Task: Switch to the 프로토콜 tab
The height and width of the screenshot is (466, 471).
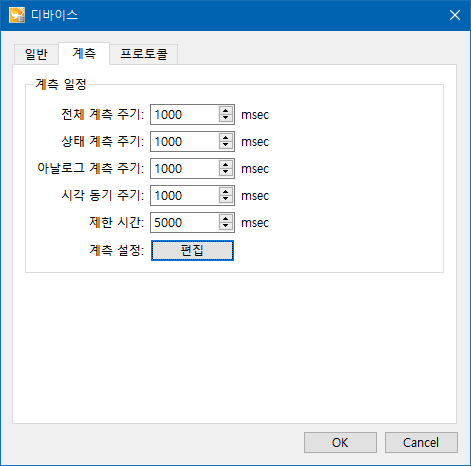Action: (x=144, y=54)
